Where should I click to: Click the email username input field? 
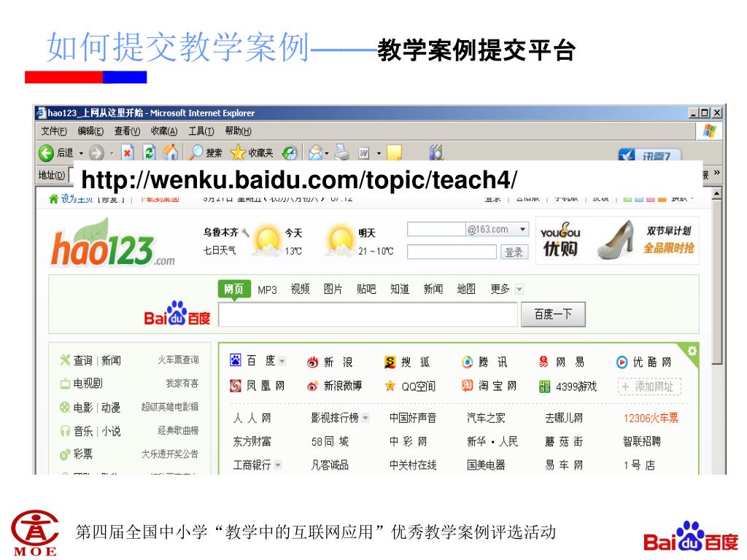click(436, 229)
